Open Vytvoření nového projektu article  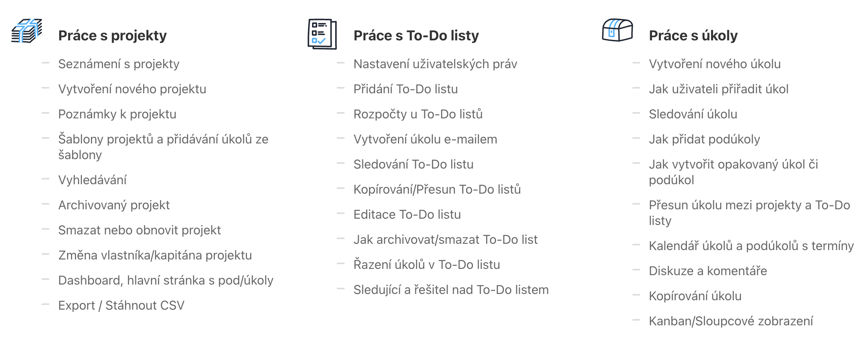pyautogui.click(x=132, y=89)
